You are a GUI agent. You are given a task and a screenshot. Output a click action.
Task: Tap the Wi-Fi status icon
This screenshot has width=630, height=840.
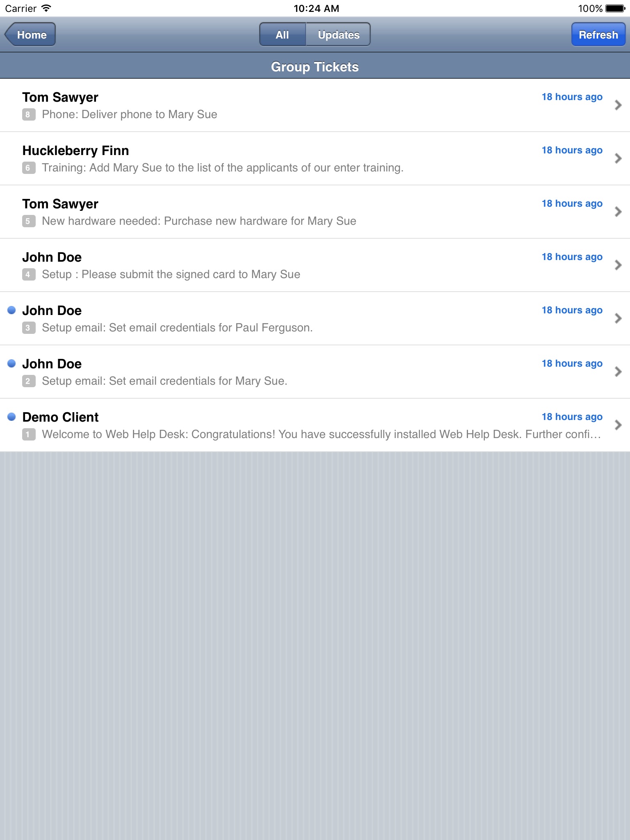tap(47, 8)
